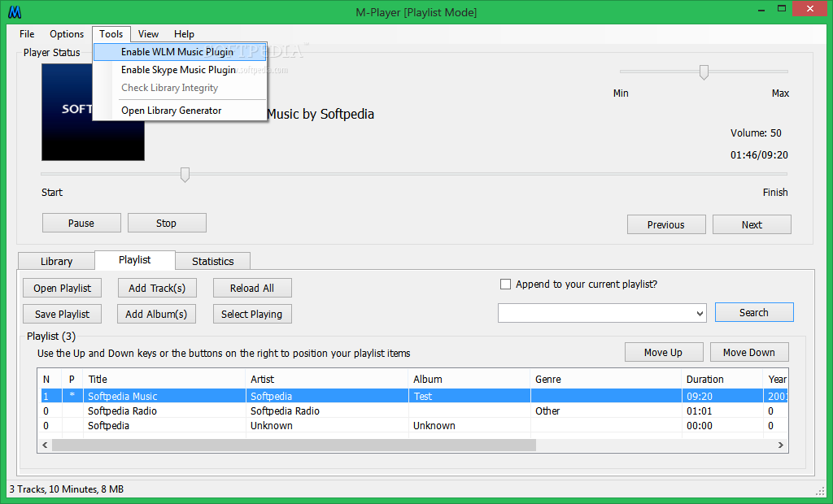
Task: Select the Softpedia Music playlist row
Action: pos(414,396)
